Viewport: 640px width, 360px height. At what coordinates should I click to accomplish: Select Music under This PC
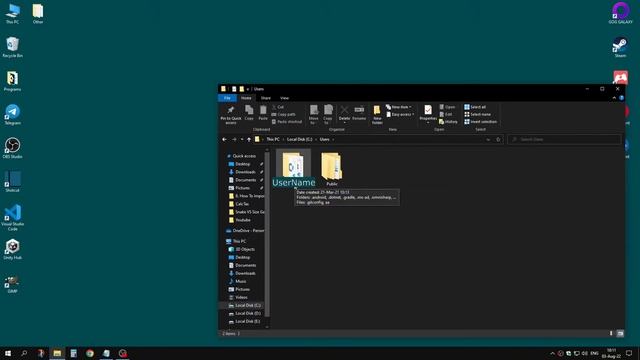tap(241, 281)
